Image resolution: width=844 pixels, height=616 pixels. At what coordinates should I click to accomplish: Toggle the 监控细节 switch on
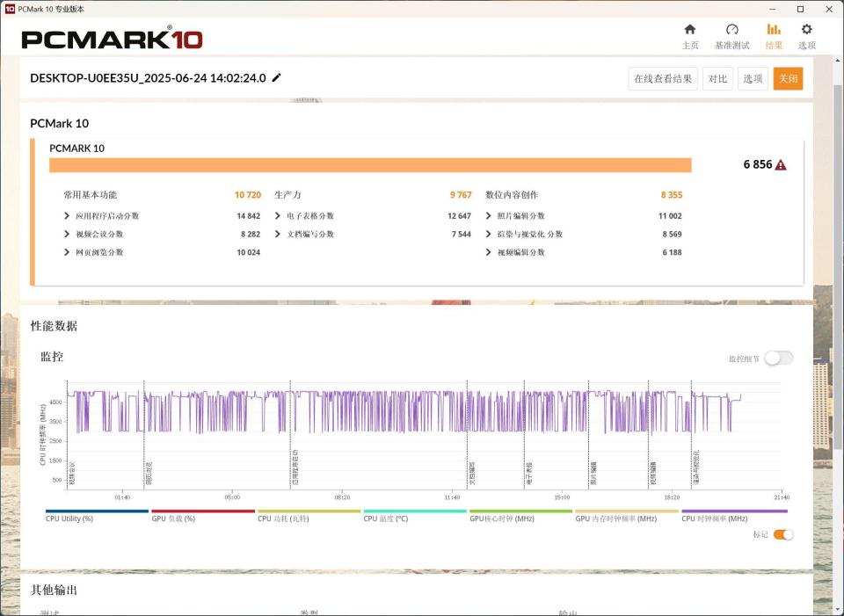pos(779,359)
